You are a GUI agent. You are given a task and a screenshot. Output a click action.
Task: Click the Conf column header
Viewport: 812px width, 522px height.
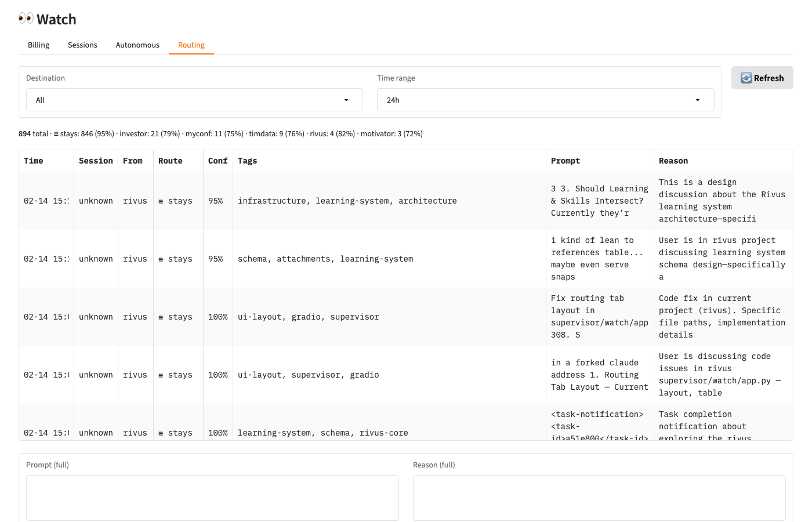point(217,161)
